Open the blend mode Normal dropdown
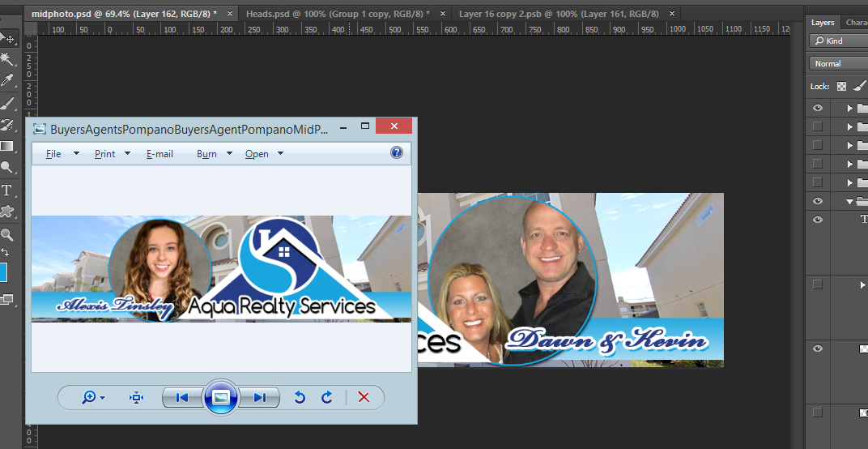 pos(837,63)
